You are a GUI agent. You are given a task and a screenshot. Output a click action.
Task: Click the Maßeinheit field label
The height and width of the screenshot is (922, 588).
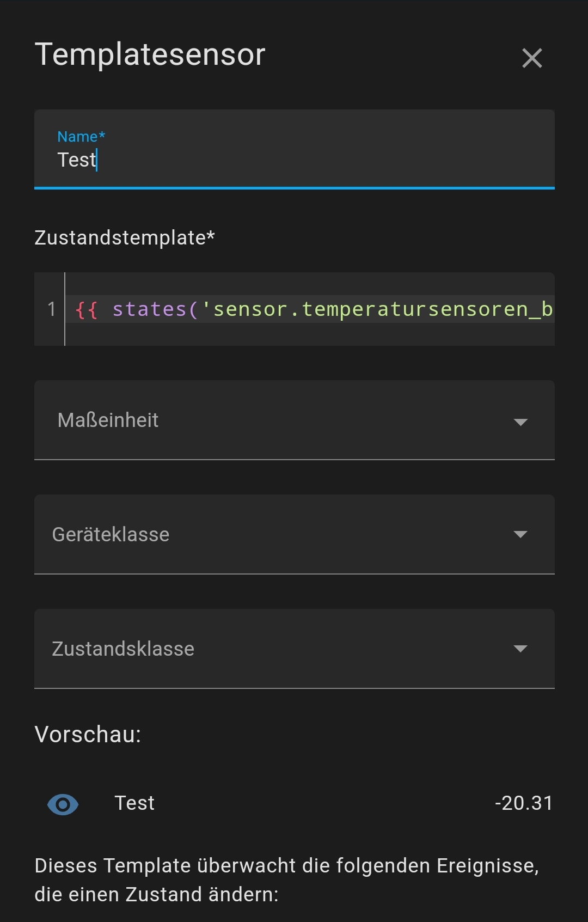108,420
